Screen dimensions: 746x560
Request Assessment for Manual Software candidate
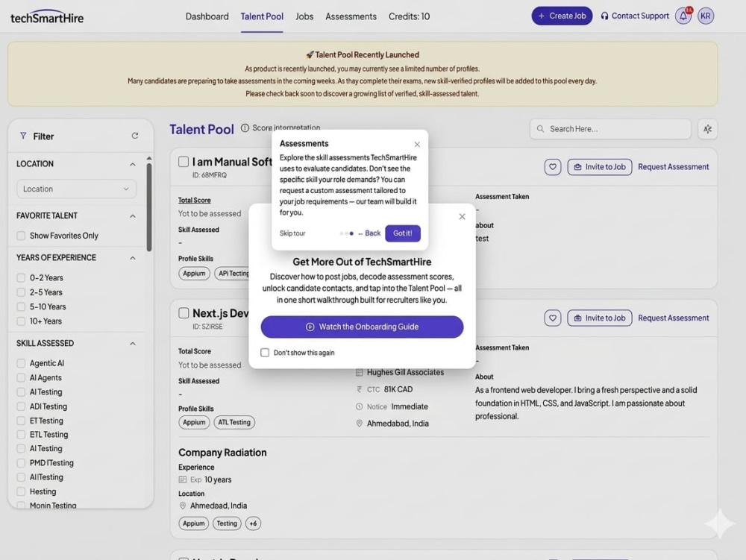[673, 167]
